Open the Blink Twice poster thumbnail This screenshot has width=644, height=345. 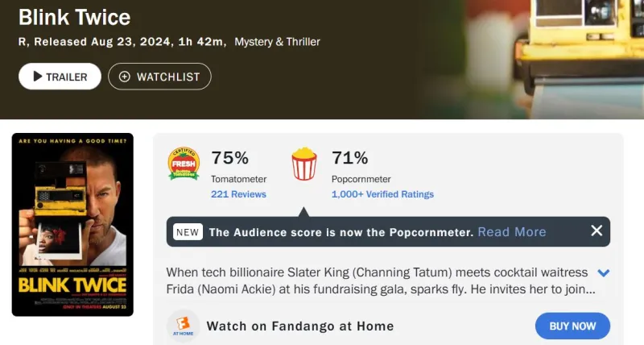[x=72, y=224]
